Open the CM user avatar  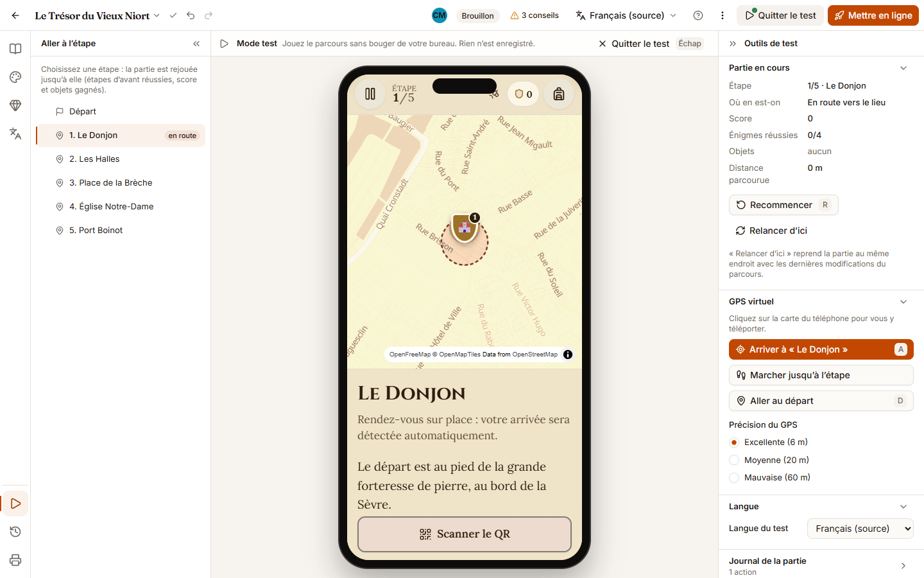[440, 15]
